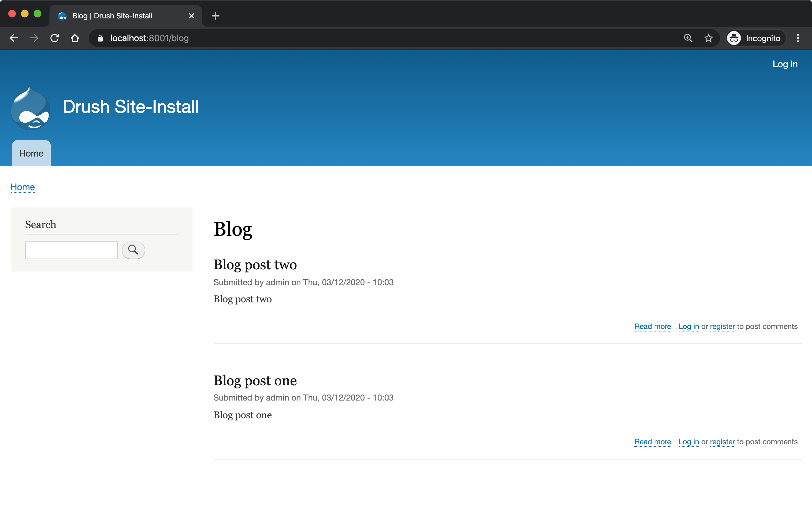The image size is (812, 507).
Task: Bookmark page with star icon
Action: click(x=708, y=38)
